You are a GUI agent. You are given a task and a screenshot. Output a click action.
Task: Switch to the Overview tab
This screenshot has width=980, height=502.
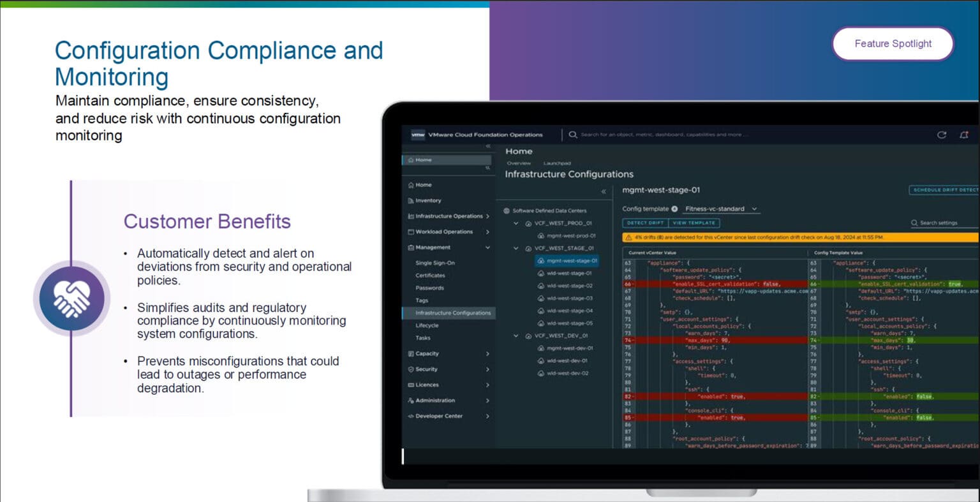click(519, 163)
